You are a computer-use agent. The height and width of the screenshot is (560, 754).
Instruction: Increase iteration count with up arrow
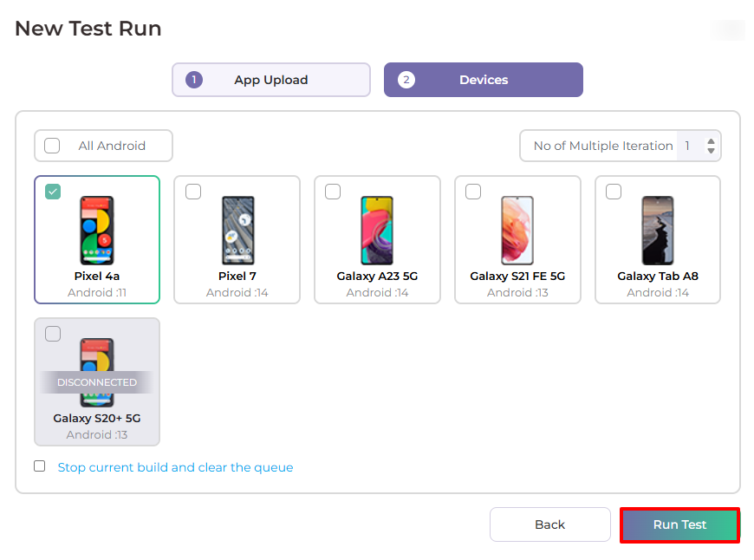(x=711, y=141)
